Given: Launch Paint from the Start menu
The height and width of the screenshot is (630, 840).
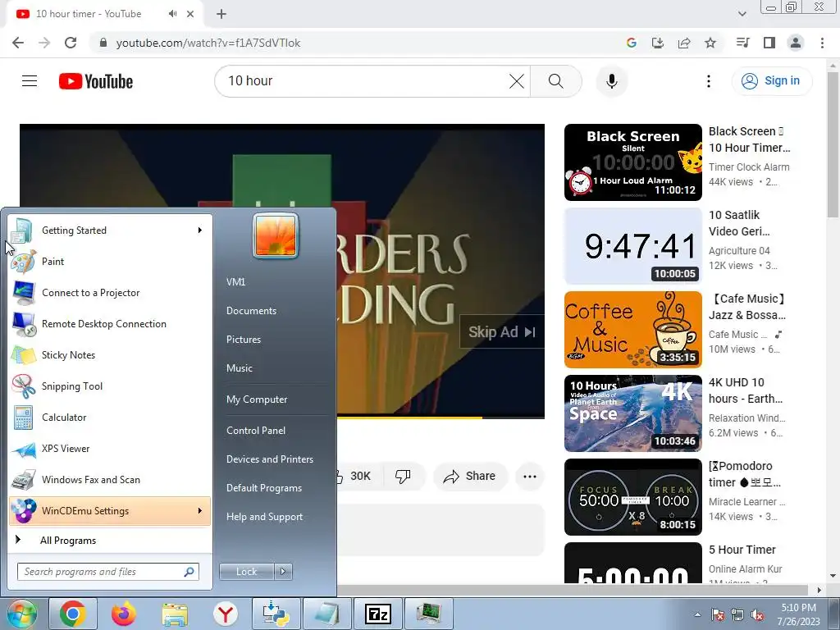Looking at the screenshot, I should click(110, 262).
